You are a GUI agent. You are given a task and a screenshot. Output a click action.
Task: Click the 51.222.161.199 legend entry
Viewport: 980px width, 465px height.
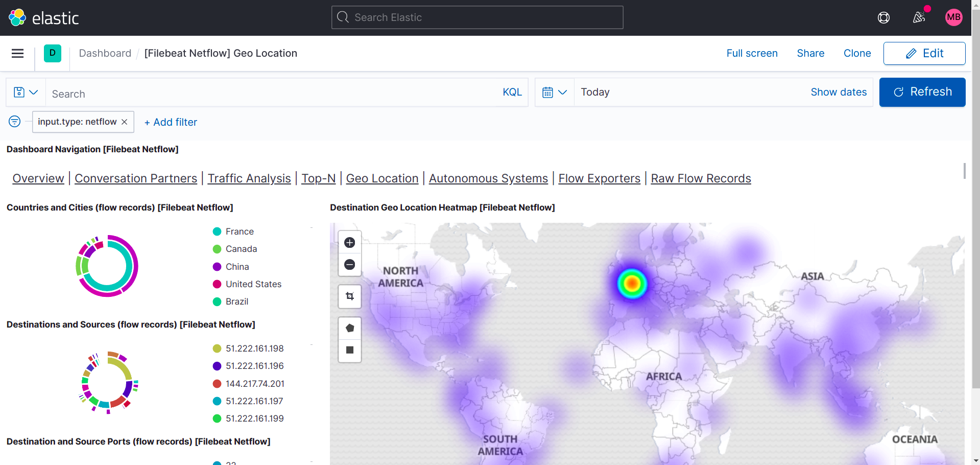248,418
